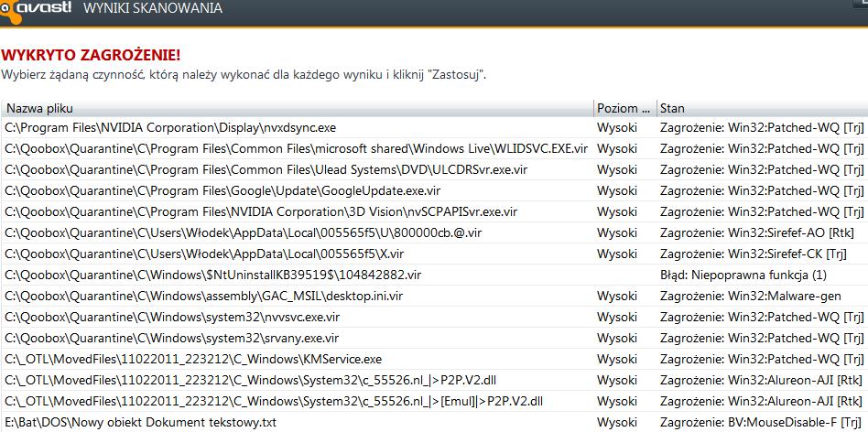This screenshot has width=868, height=432.
Task: Sort by Poziom column header
Action: pyautogui.click(x=625, y=108)
